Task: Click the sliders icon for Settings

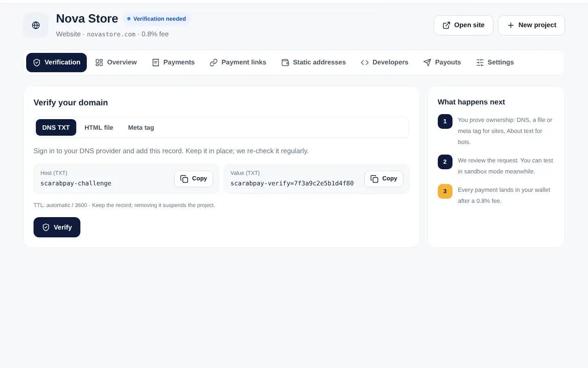Action: coord(480,63)
